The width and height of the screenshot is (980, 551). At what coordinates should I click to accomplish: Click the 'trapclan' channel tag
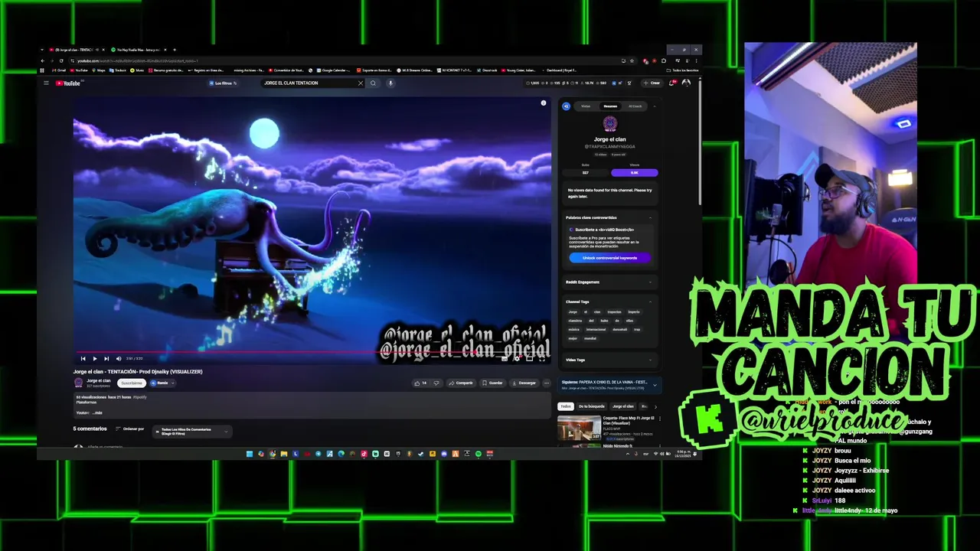pos(615,312)
